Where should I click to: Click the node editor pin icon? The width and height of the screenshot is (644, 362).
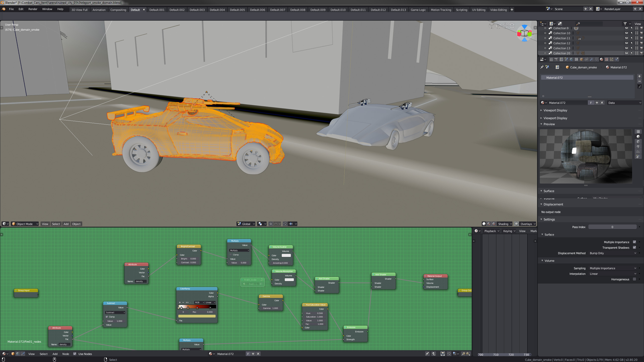[x=427, y=354]
